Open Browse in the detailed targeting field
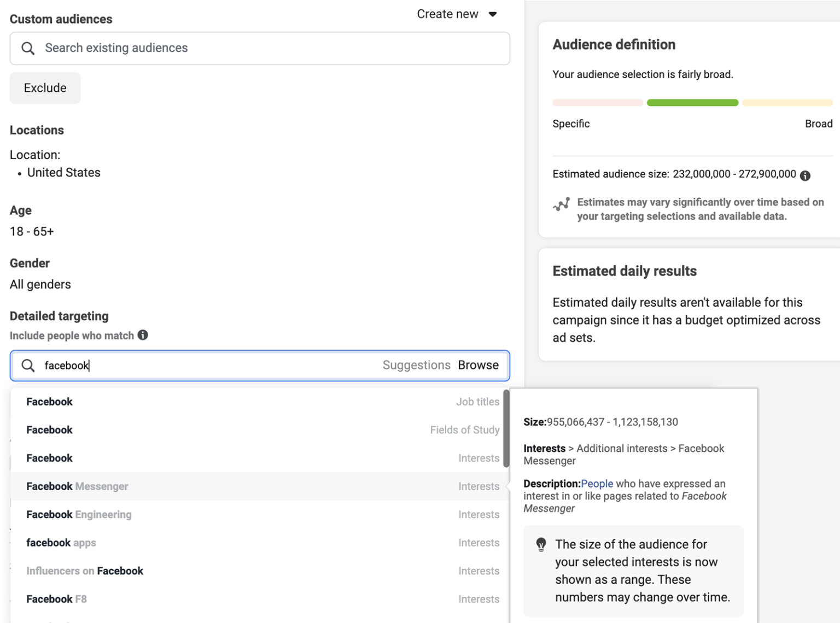 tap(479, 365)
